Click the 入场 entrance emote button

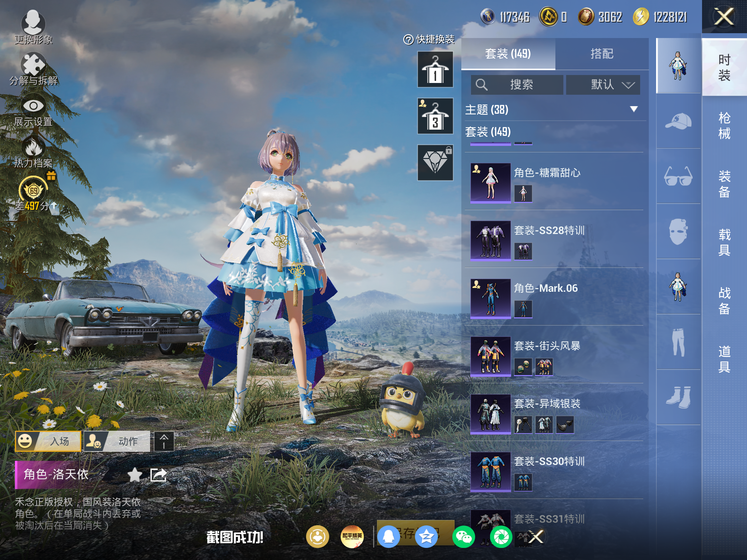tap(48, 441)
